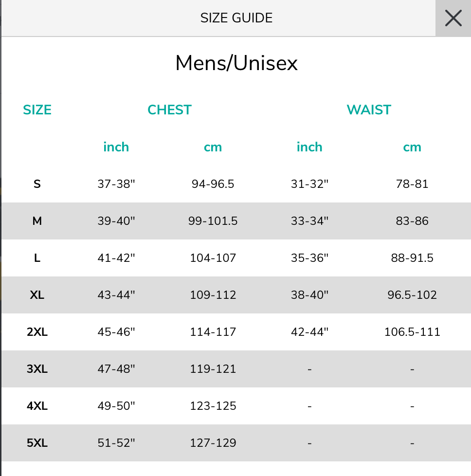Click the 43-44" chest measurement
Screen dimensions: 471x476
(x=116, y=295)
